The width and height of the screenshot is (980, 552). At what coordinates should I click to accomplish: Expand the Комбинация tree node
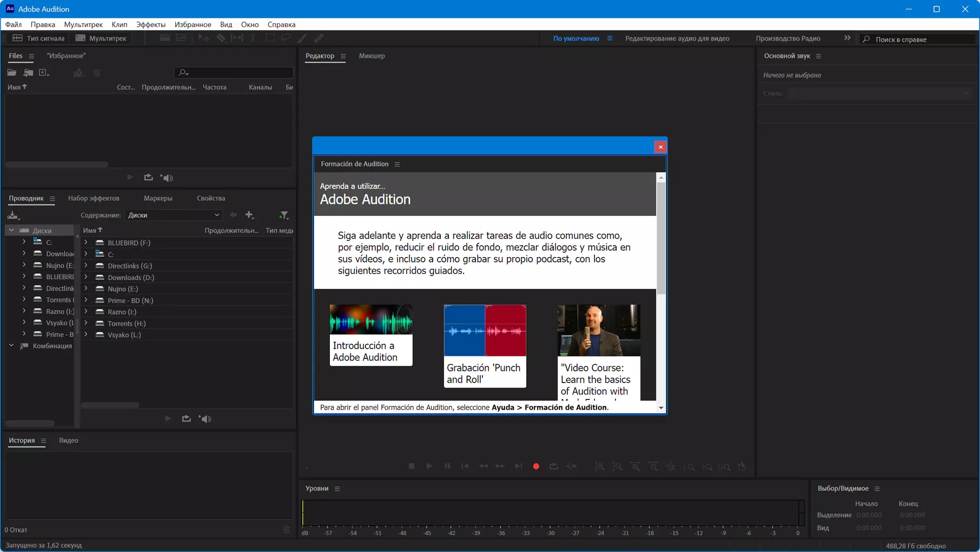pyautogui.click(x=11, y=346)
